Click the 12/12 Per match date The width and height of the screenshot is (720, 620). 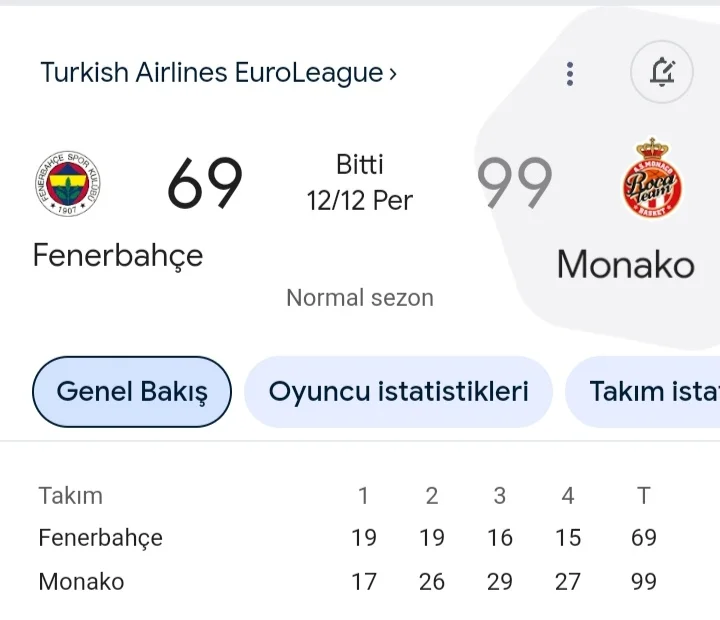[360, 201]
